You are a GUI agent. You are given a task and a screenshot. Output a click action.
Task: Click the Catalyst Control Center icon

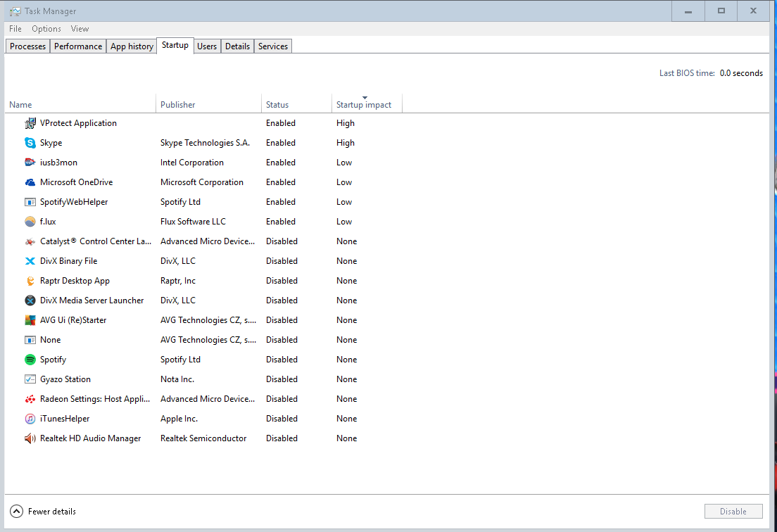[x=30, y=241]
